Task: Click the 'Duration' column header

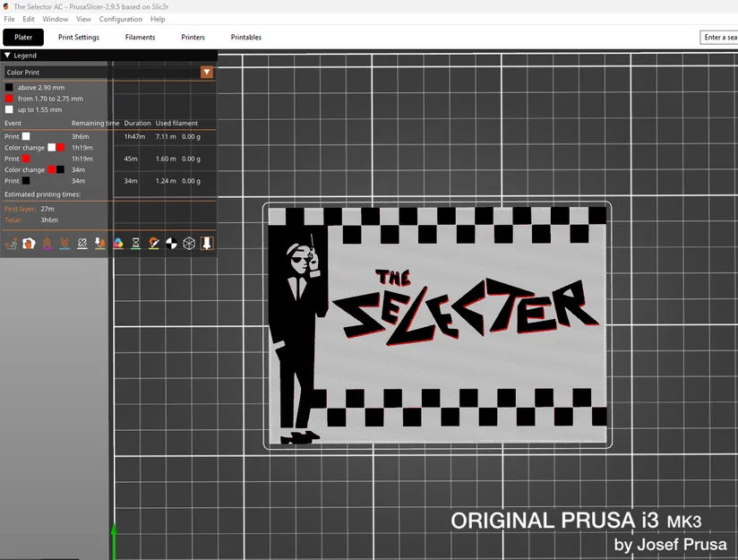Action: point(137,124)
